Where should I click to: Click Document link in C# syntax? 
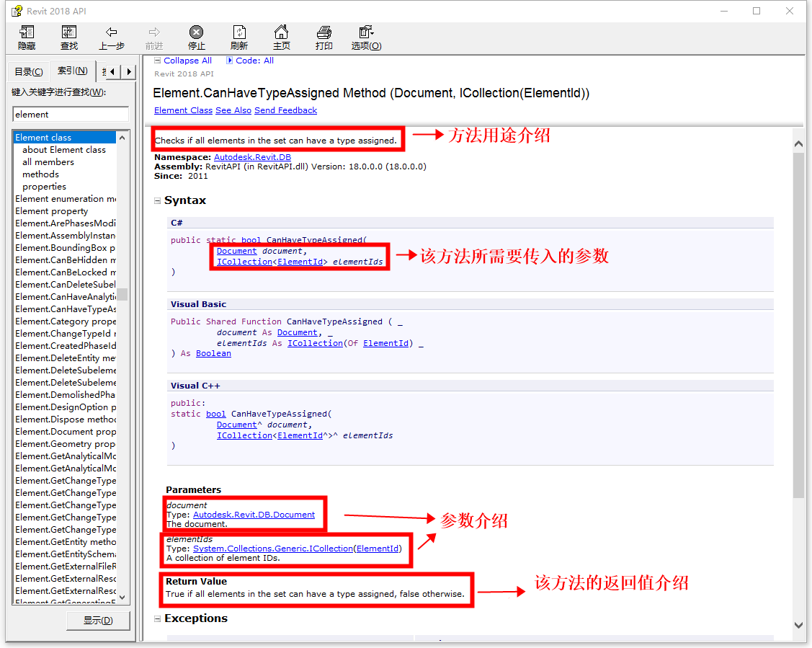pyautogui.click(x=236, y=252)
